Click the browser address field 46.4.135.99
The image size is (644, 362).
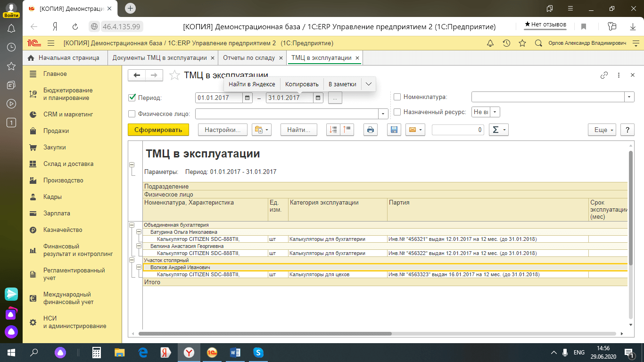(122, 26)
